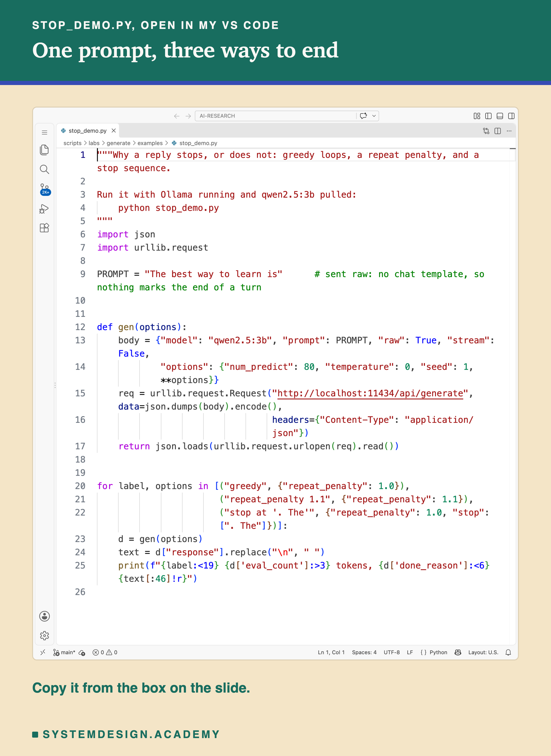The height and width of the screenshot is (756, 551).
Task: Change file encoding UTF-8
Action: point(392,652)
